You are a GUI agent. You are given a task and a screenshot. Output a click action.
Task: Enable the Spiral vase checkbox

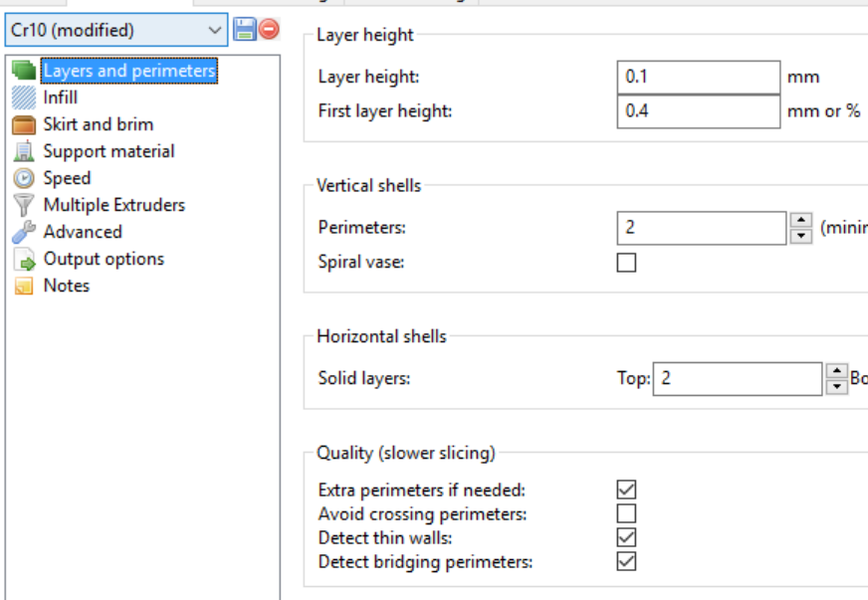pos(626,263)
